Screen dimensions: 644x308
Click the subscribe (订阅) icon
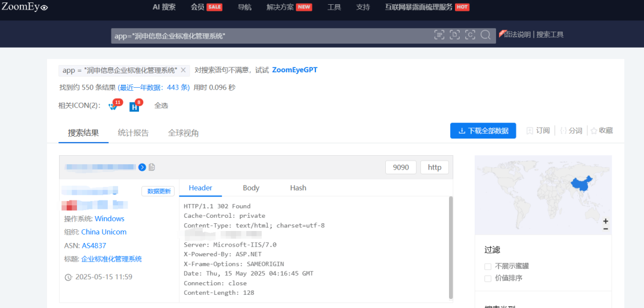click(530, 131)
